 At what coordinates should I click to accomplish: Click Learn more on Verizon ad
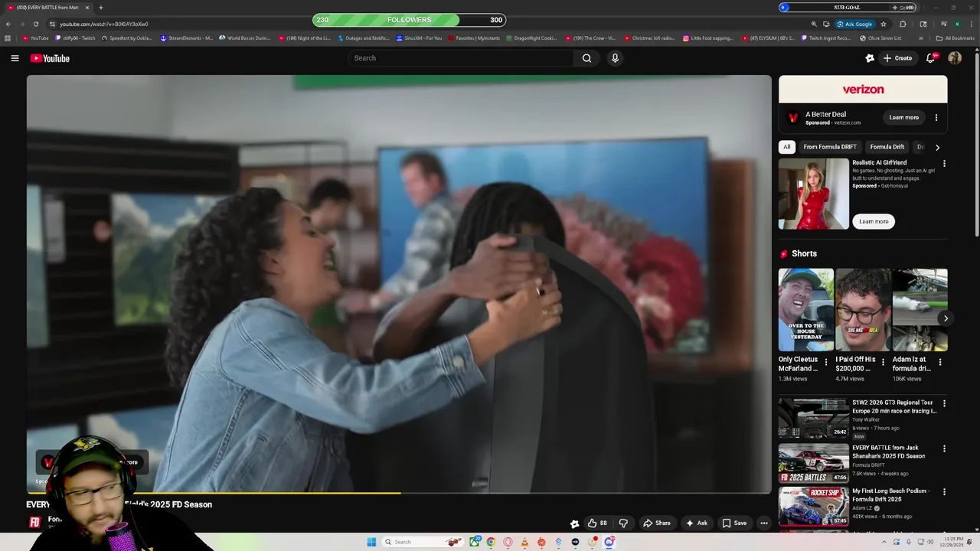904,118
